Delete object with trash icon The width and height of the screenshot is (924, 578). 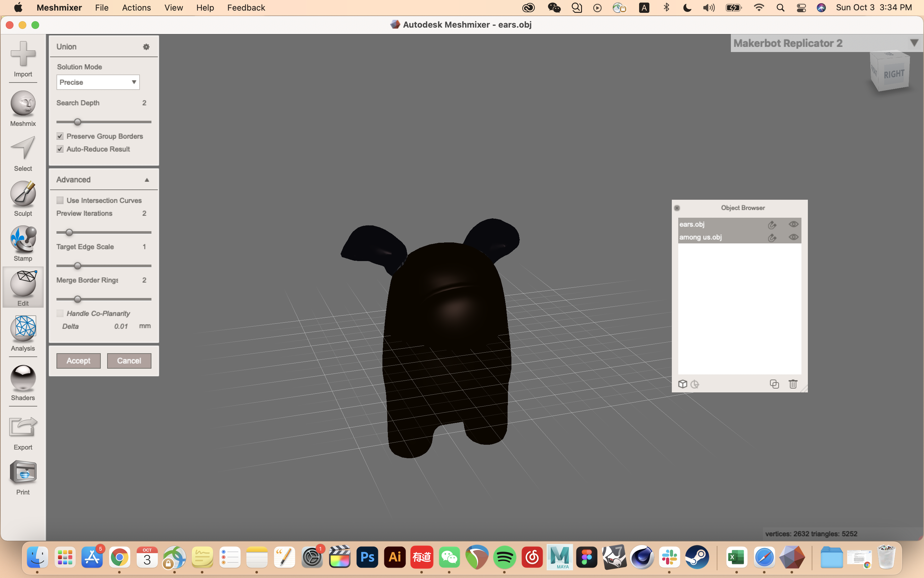tap(793, 384)
